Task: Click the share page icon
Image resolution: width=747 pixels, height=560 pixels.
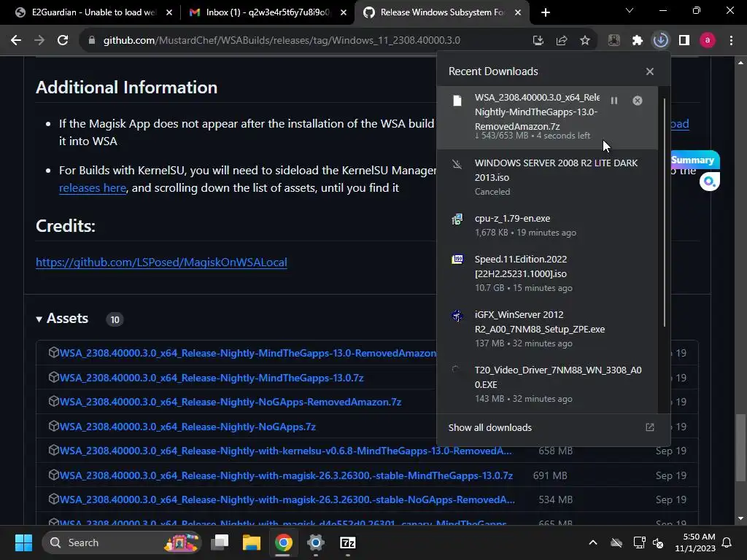Action: 562,40
